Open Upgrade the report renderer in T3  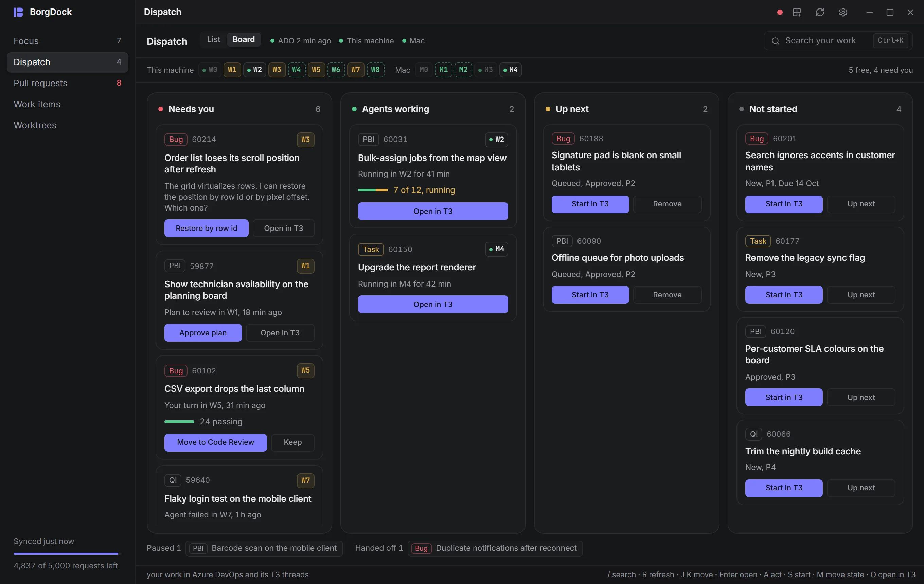point(433,305)
